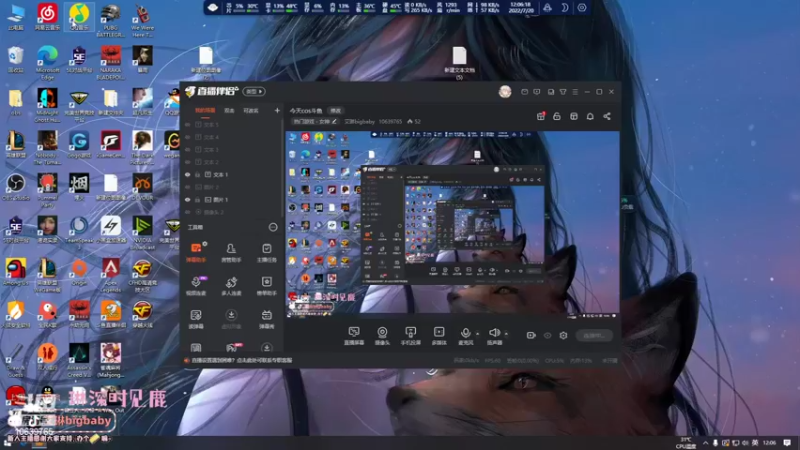The height and width of the screenshot is (450, 800).
Task: Click the shirt skin icon in title bar
Action: point(563,92)
